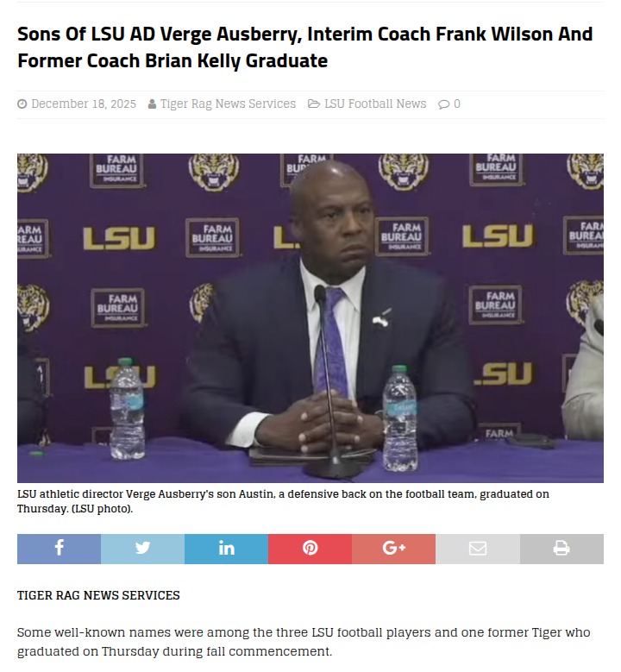Click the comment count number 0

457,104
